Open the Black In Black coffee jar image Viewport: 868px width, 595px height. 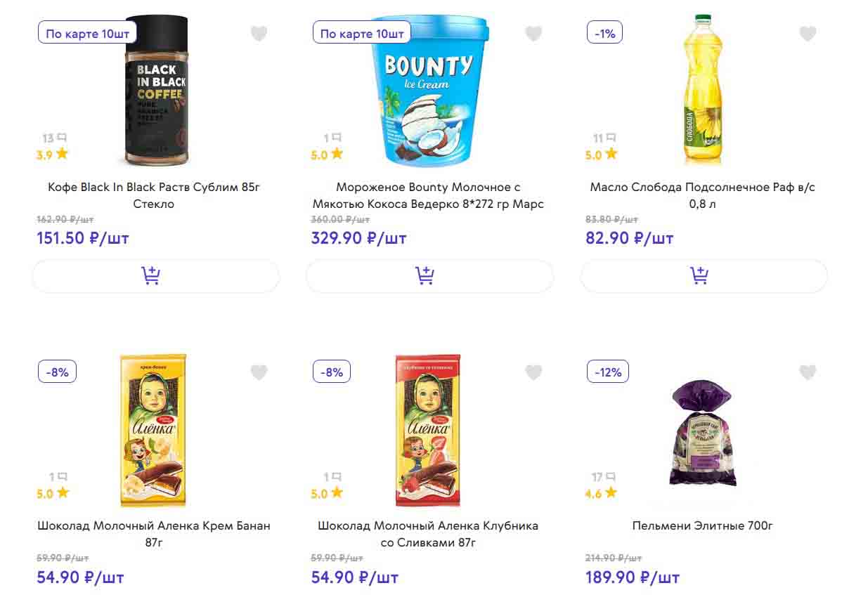[156, 91]
